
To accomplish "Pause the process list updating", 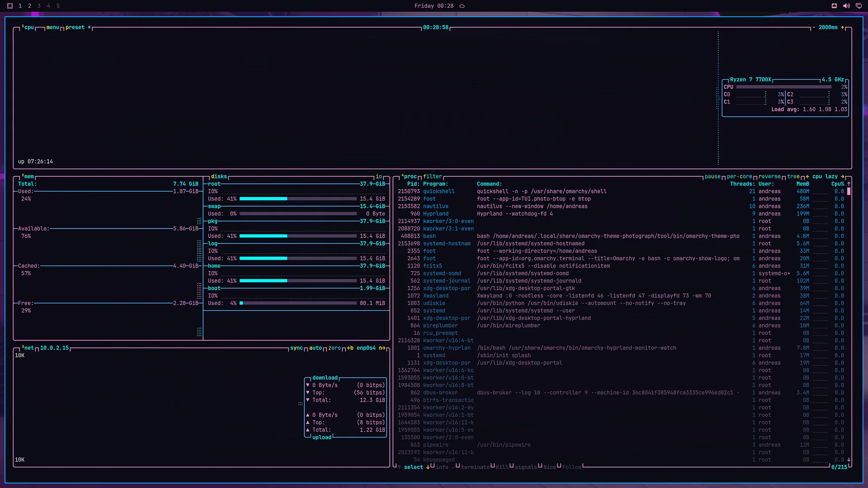I will click(712, 177).
